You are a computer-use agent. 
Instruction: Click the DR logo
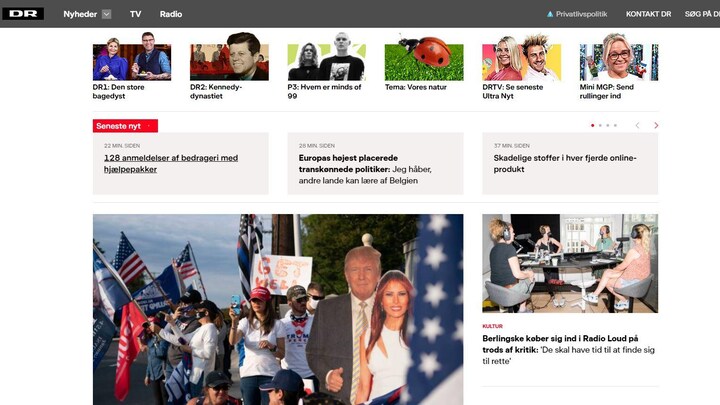point(23,14)
